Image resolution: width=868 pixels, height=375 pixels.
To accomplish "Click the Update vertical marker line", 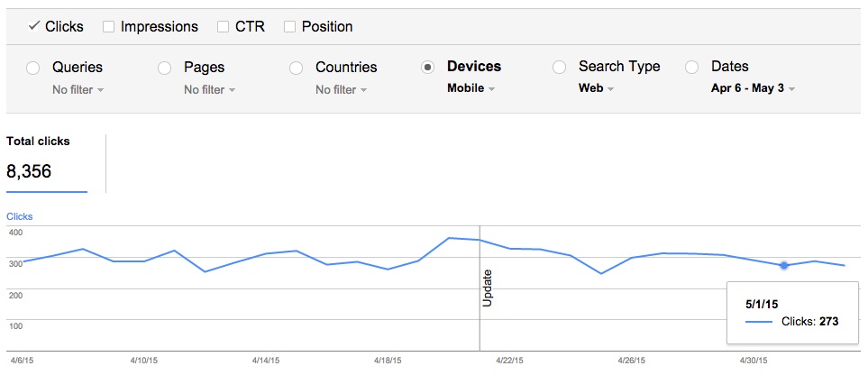I will pyautogui.click(x=480, y=288).
